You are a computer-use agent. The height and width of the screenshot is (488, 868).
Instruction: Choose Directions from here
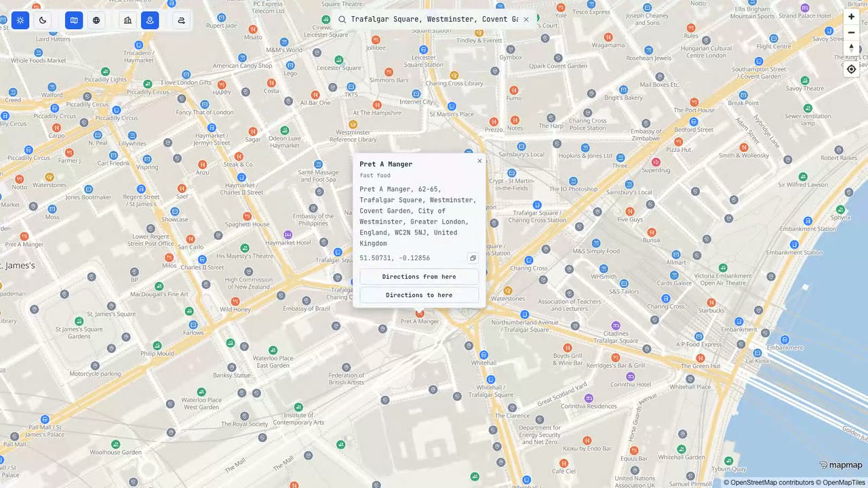[419, 277]
